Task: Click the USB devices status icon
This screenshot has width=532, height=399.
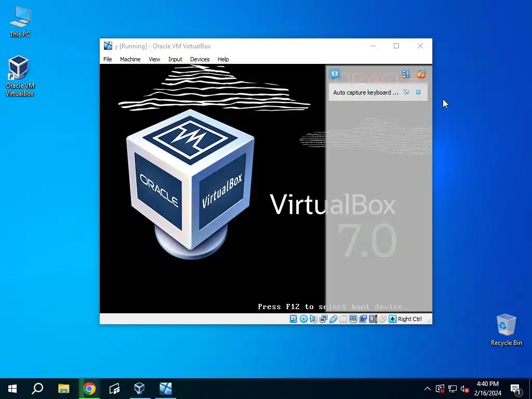Action: click(x=333, y=319)
